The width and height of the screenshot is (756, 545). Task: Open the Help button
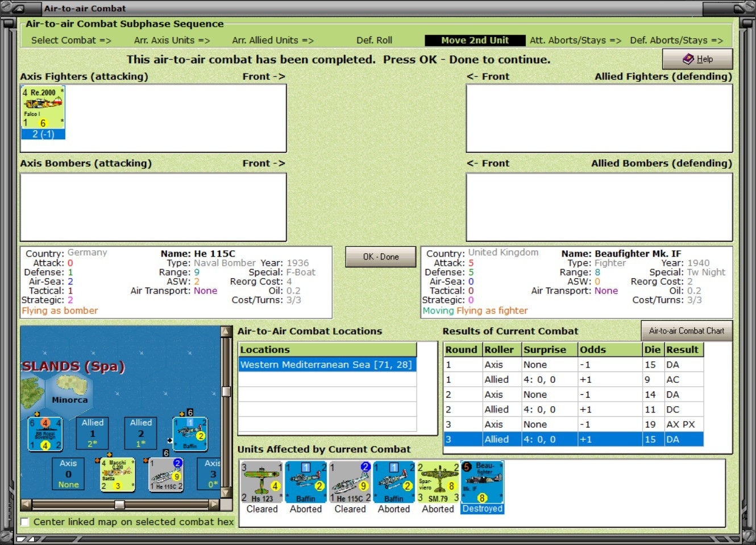(x=697, y=59)
